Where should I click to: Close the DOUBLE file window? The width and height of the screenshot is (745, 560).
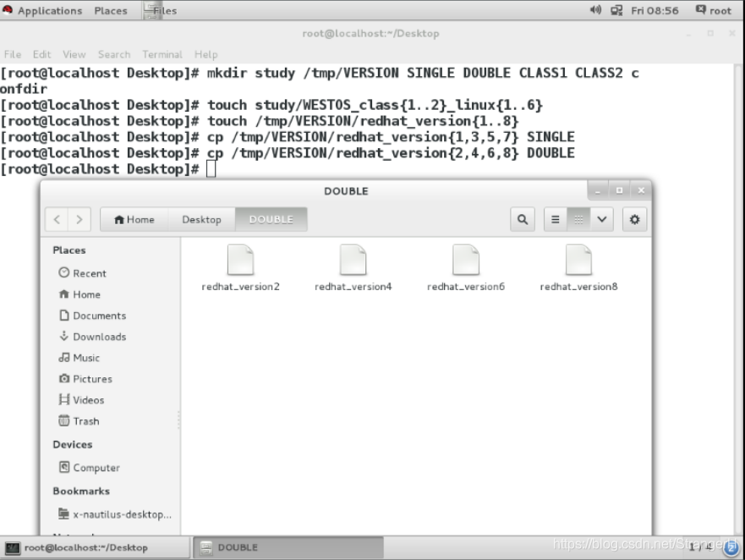click(x=641, y=190)
